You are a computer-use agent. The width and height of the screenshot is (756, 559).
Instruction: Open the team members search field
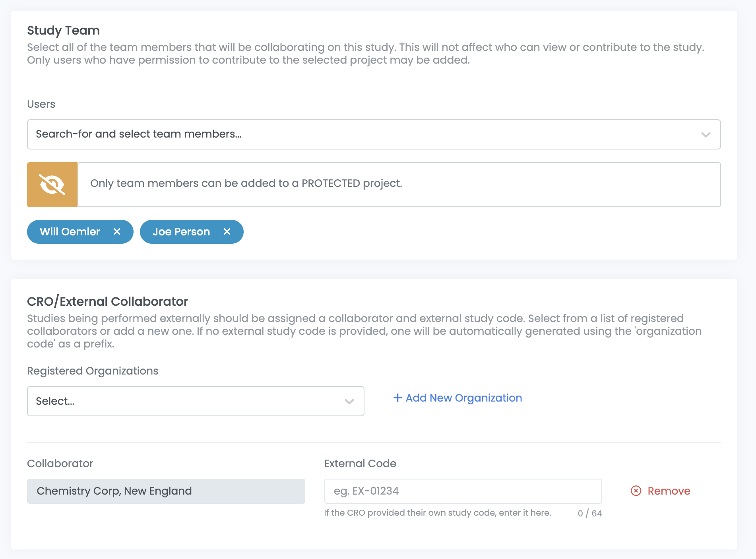point(358,134)
